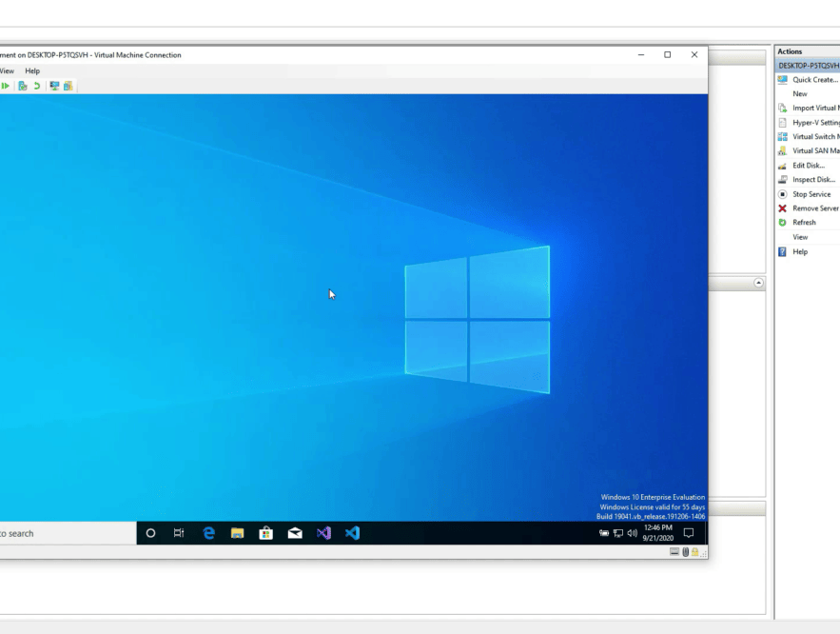Take a checkpoint using the toolbar icon
The width and height of the screenshot is (840, 634).
point(23,86)
